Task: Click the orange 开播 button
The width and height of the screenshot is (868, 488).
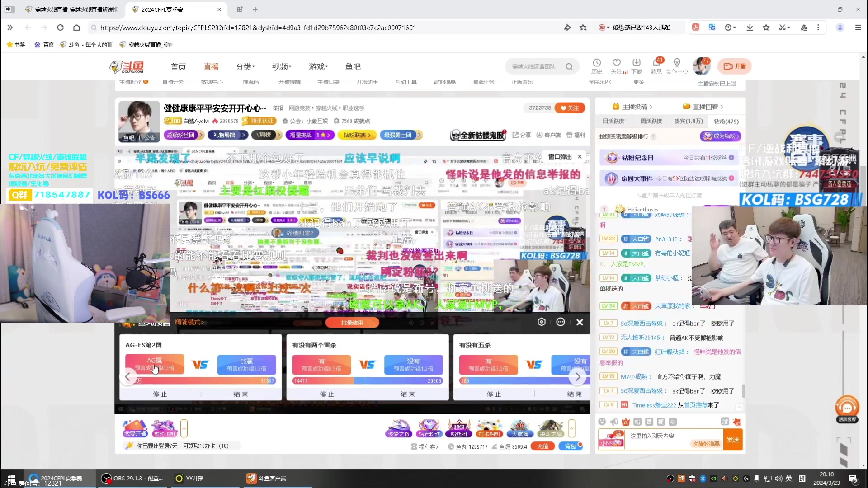Action: pos(734,66)
